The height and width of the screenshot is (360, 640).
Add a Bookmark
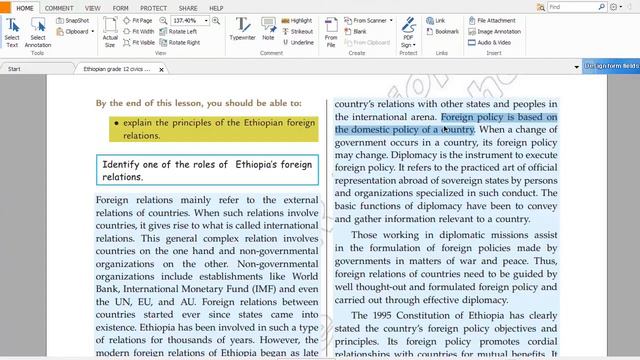click(442, 31)
